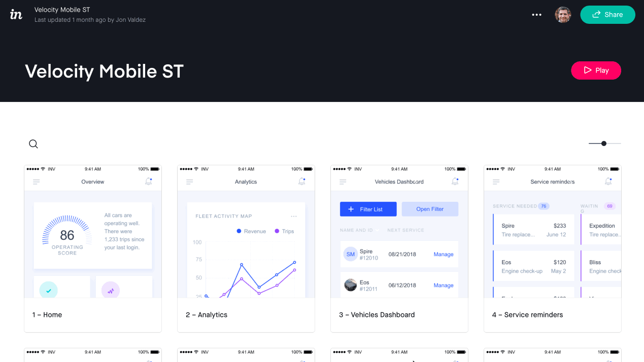Click the Bliss engine check card
Image resolution: width=644 pixels, height=362 pixels.
click(601, 266)
